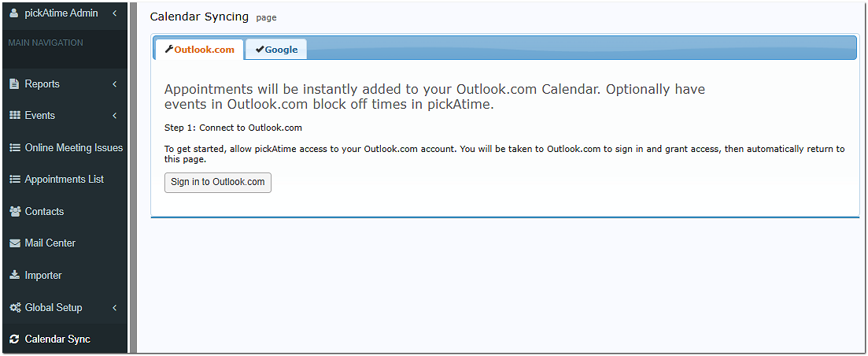
Task: Collapse the pickAtime Admin menu chevron
Action: click(114, 13)
